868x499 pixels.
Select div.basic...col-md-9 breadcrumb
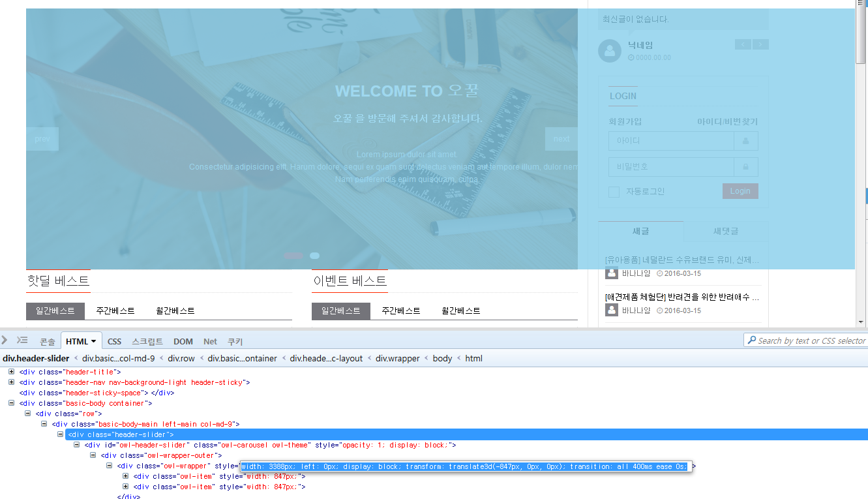119,358
